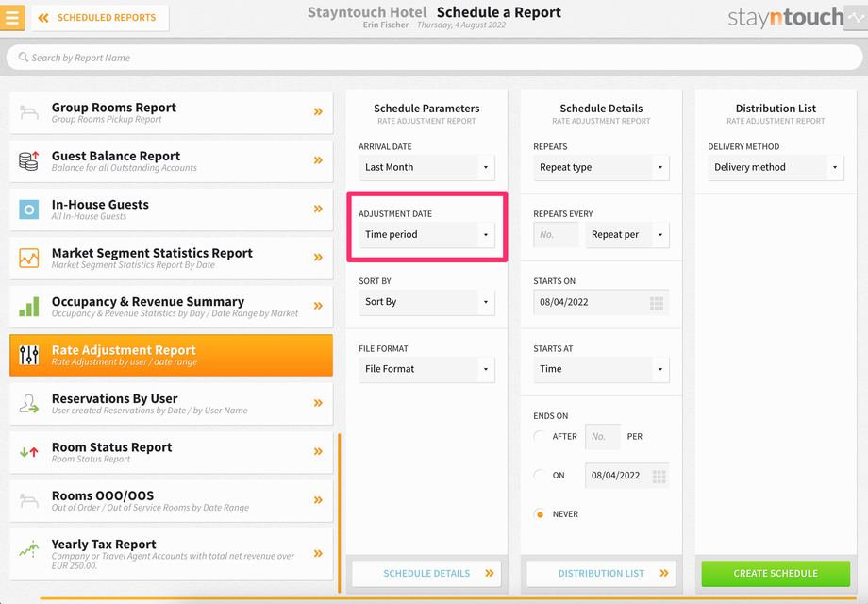Click the green bar-chart icon for Occupancy & Revenue
Screen dimensions: 868x604
tap(29, 306)
